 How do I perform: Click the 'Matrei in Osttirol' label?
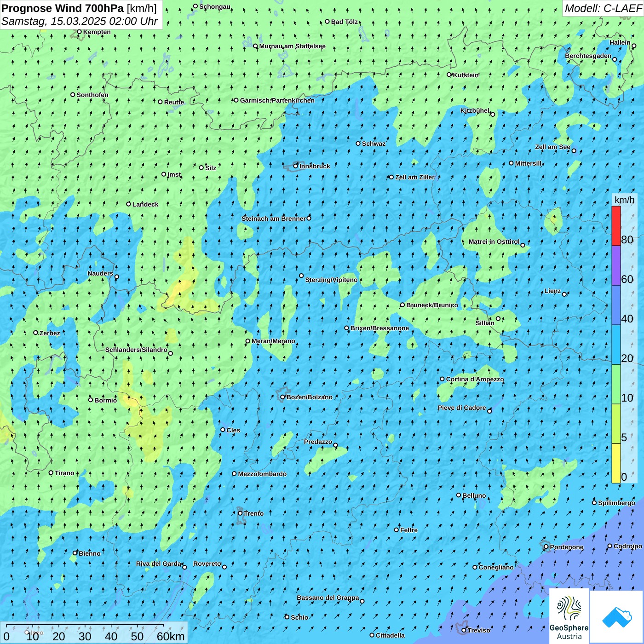click(494, 241)
